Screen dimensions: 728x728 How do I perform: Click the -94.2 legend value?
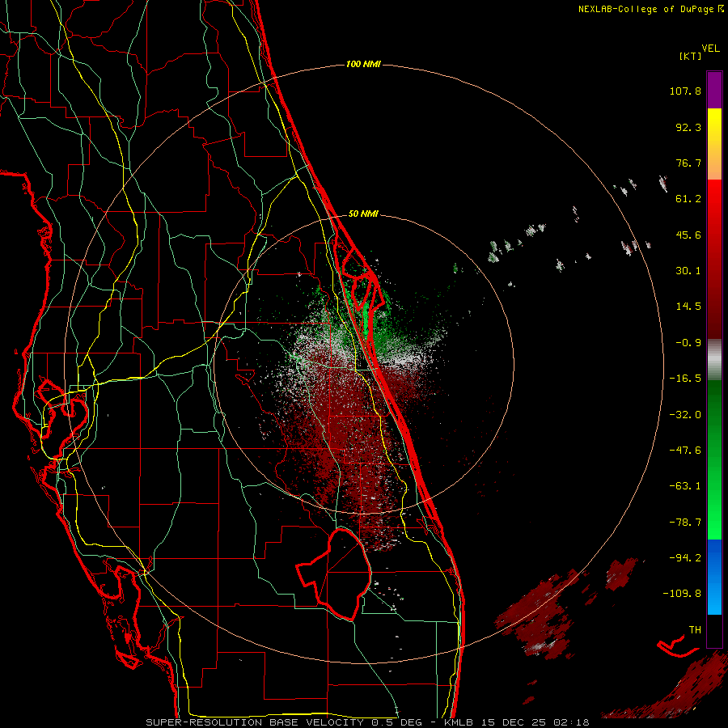tap(685, 558)
